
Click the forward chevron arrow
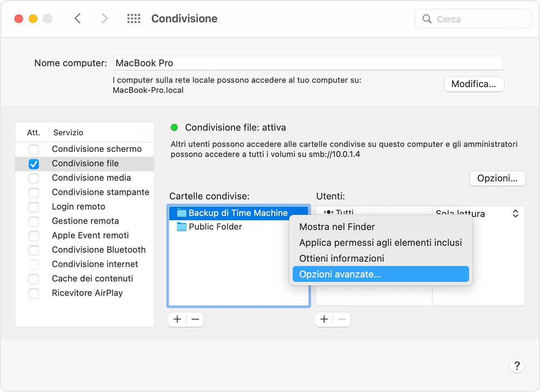[x=104, y=19]
